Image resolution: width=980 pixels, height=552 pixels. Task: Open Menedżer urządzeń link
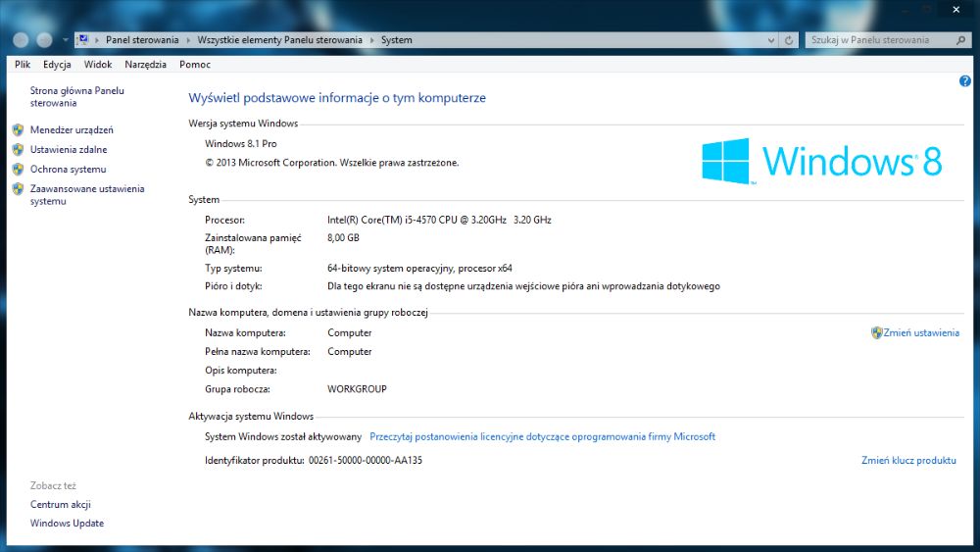point(72,130)
